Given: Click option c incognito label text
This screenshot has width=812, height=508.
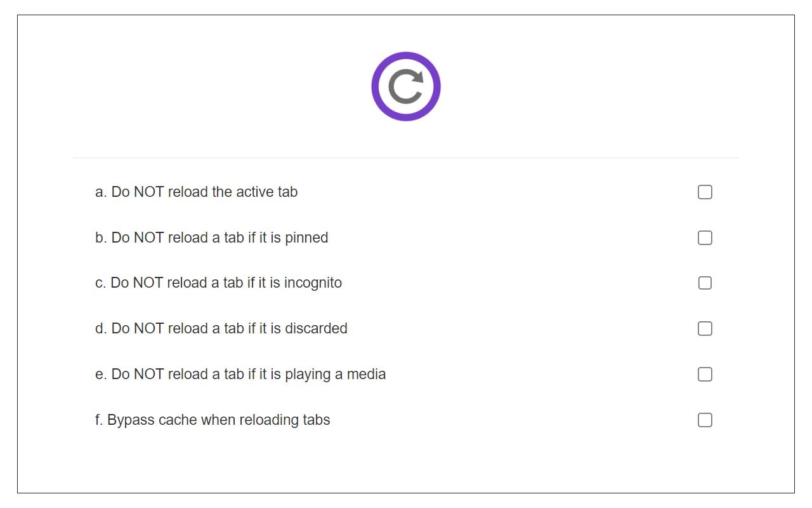Looking at the screenshot, I should [218, 283].
